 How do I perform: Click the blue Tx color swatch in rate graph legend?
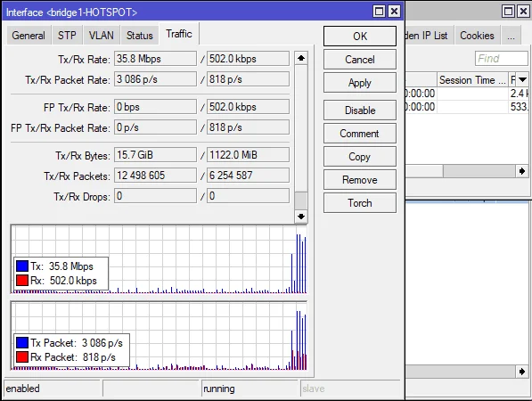22,266
